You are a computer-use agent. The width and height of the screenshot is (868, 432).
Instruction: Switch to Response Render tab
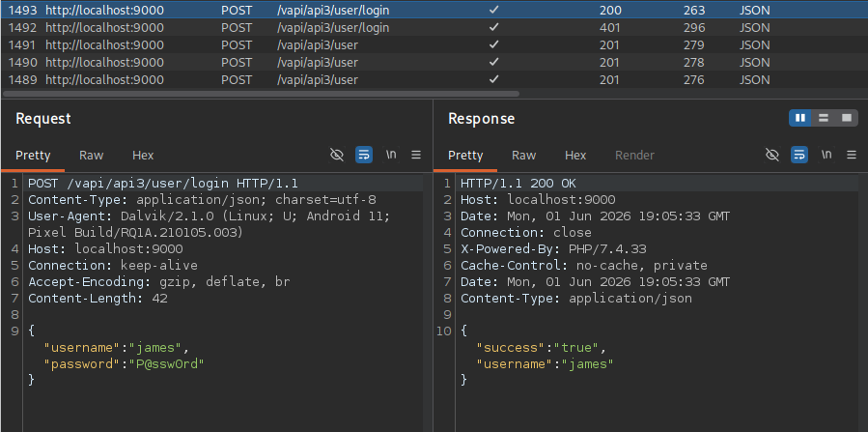point(634,156)
